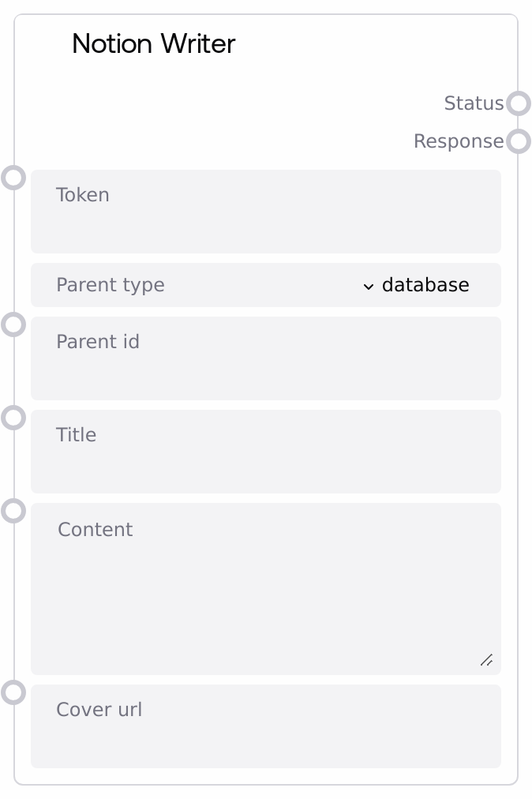Expand the Parent type dropdown chevron

tap(369, 286)
